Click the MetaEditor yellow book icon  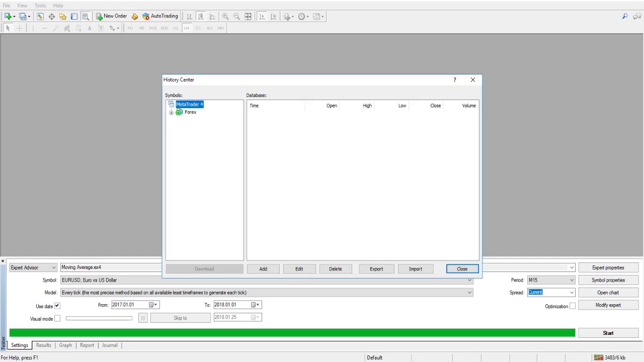(135, 17)
